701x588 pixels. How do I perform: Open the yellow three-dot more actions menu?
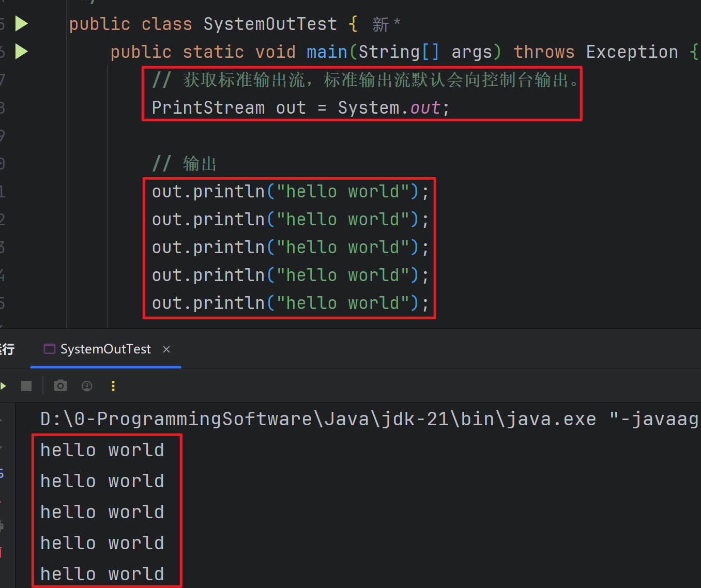pyautogui.click(x=113, y=386)
